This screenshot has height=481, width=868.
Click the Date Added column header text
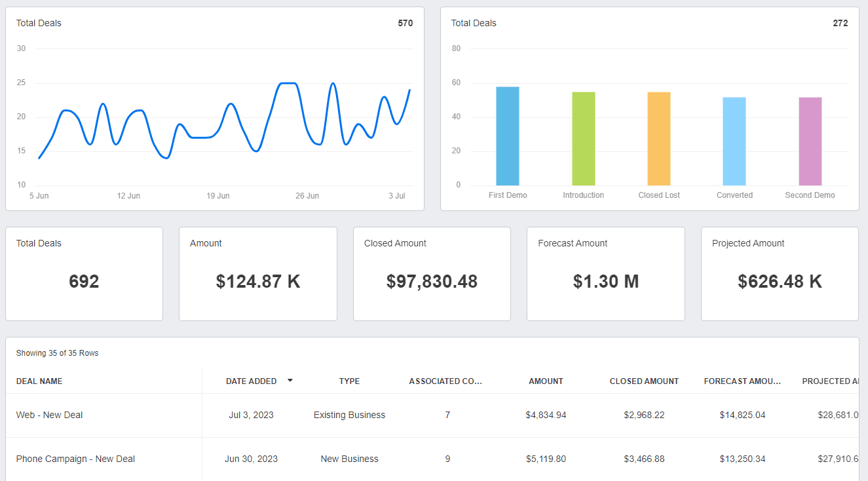[251, 381]
